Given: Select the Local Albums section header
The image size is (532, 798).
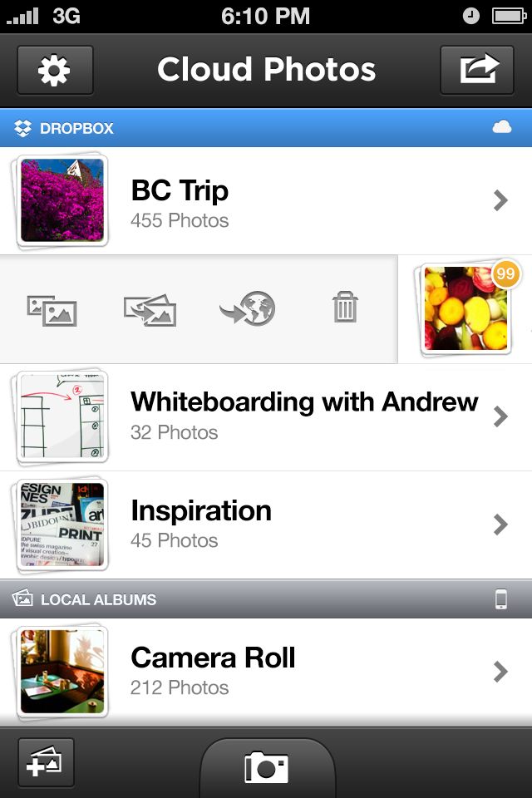Looking at the screenshot, I should (98, 599).
